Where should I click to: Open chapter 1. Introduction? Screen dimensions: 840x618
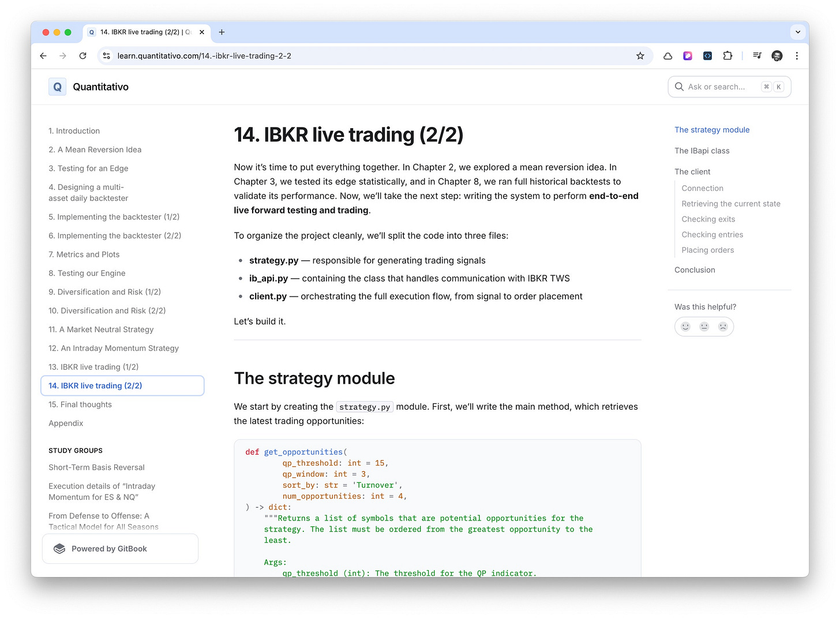click(74, 131)
